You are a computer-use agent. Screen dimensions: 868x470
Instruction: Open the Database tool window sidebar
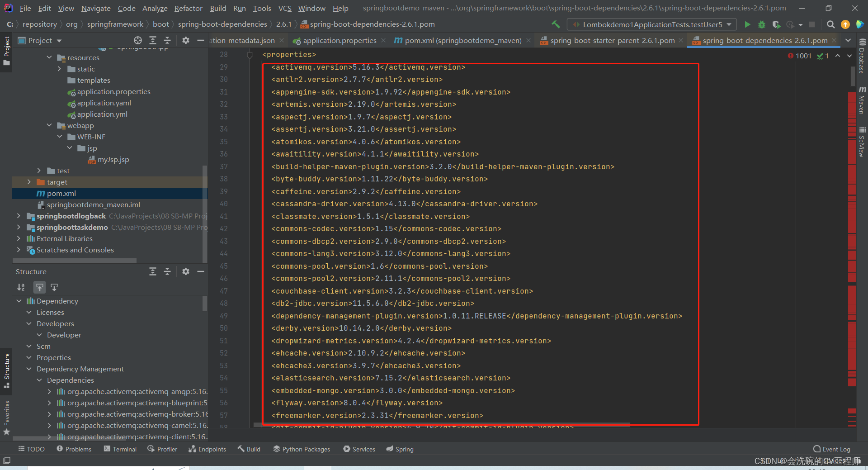(x=862, y=56)
